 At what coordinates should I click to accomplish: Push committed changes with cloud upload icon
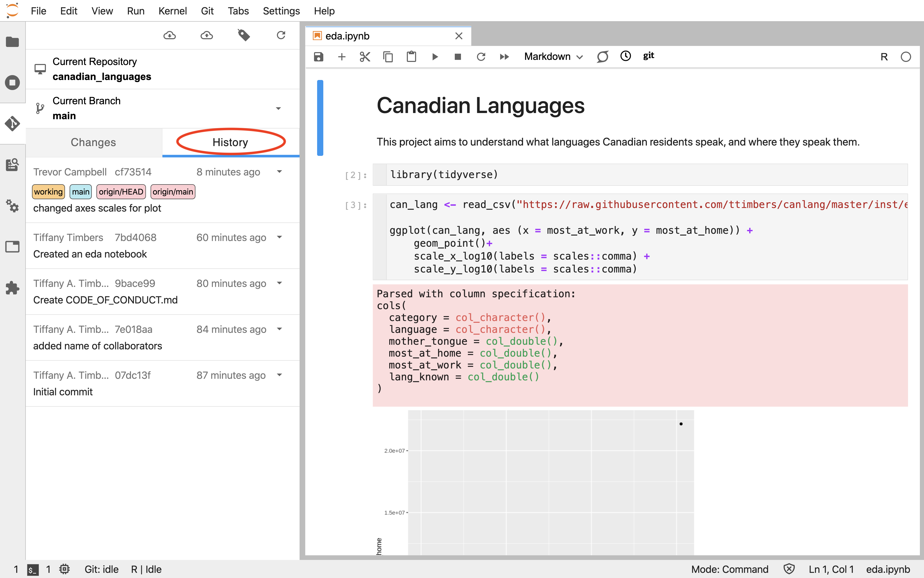[207, 36]
